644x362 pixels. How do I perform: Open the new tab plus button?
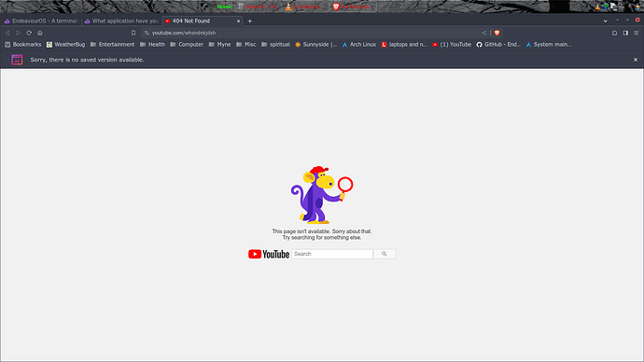coord(250,21)
